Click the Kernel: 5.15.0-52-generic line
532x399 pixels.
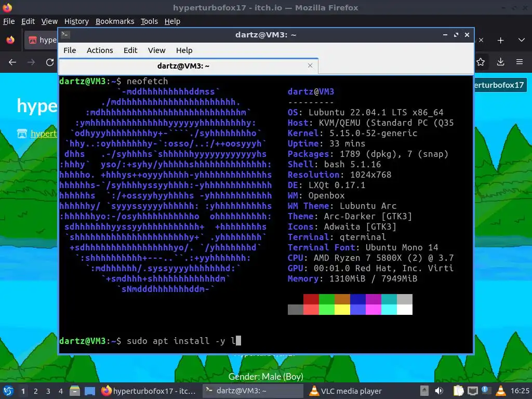click(x=353, y=133)
